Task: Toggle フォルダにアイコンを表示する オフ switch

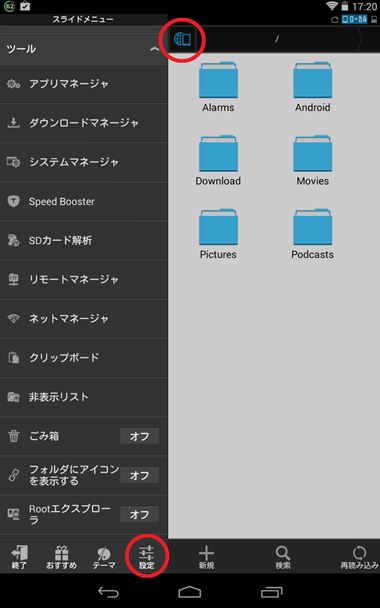Action: (x=139, y=475)
